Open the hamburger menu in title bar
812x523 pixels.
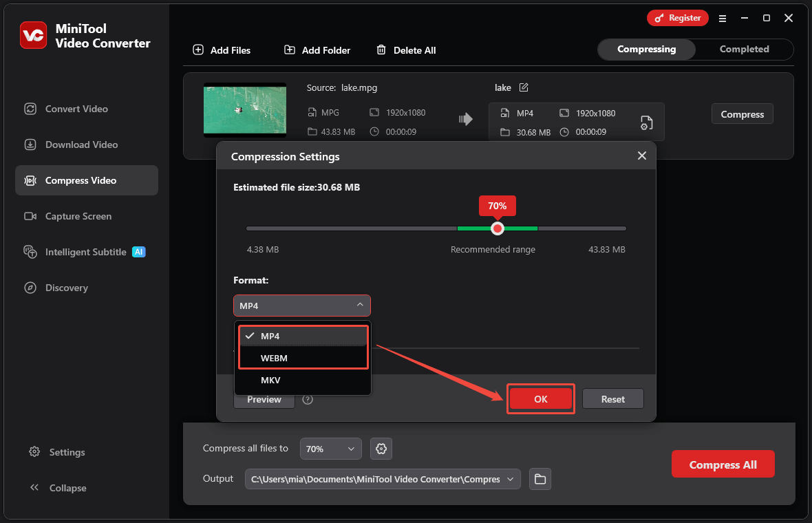click(723, 19)
